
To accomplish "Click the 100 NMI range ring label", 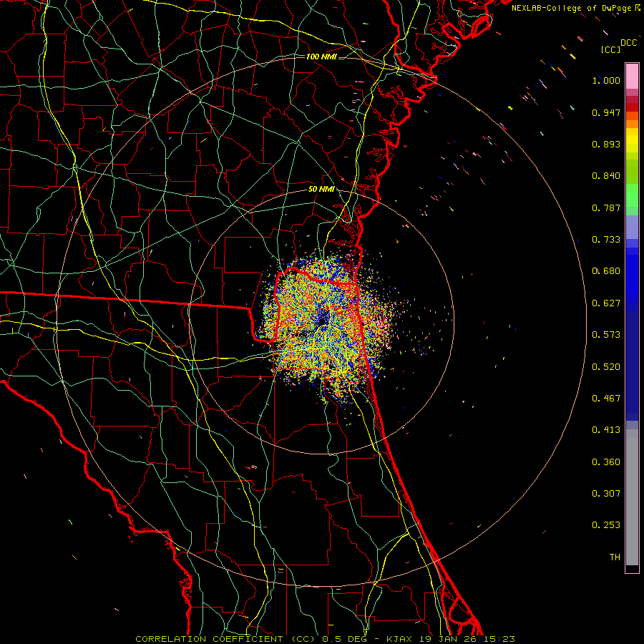I will pos(321,57).
